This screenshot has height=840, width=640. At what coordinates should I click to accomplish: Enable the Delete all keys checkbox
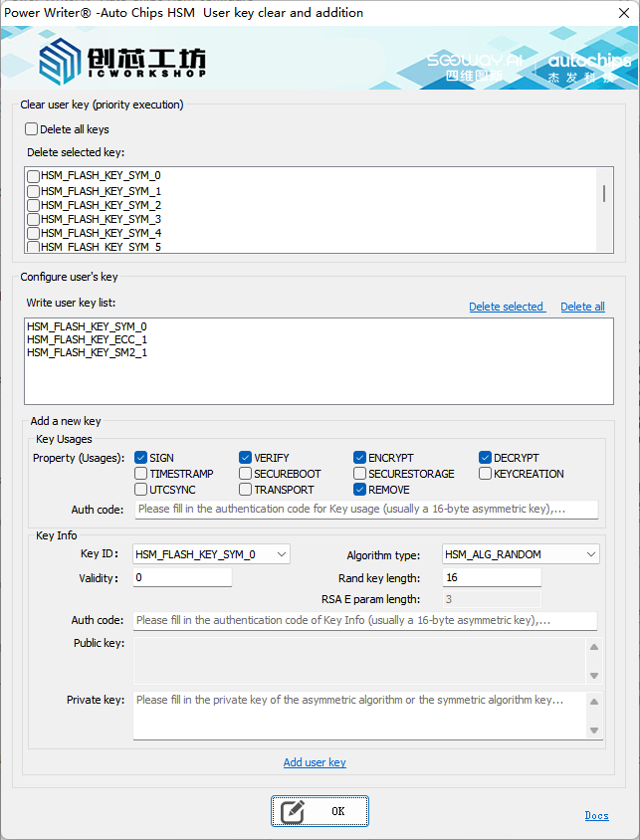point(32,129)
